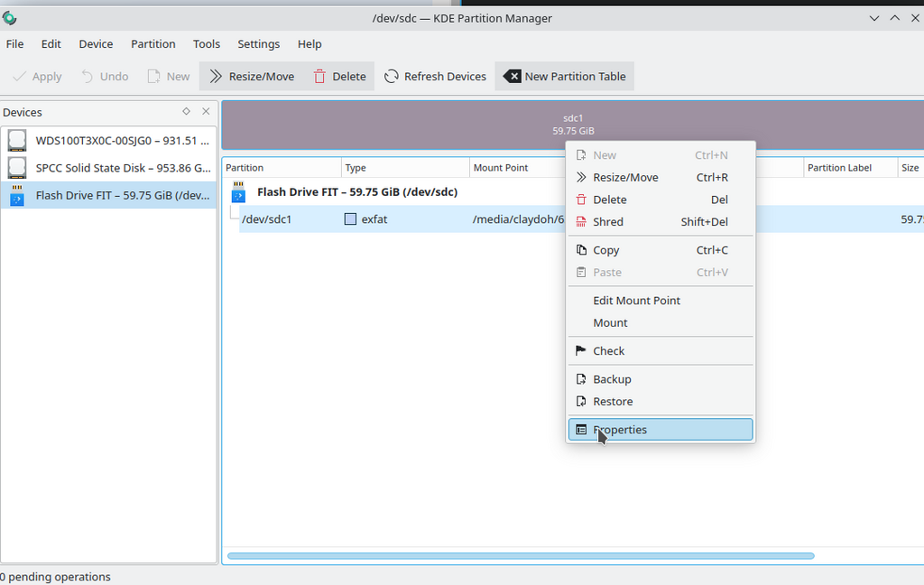Click the exfat color swatch in the row

coord(351,219)
